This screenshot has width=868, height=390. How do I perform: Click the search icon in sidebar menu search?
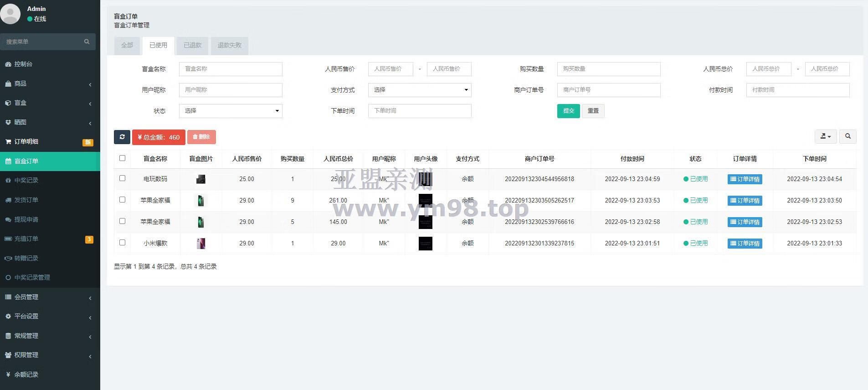point(87,42)
